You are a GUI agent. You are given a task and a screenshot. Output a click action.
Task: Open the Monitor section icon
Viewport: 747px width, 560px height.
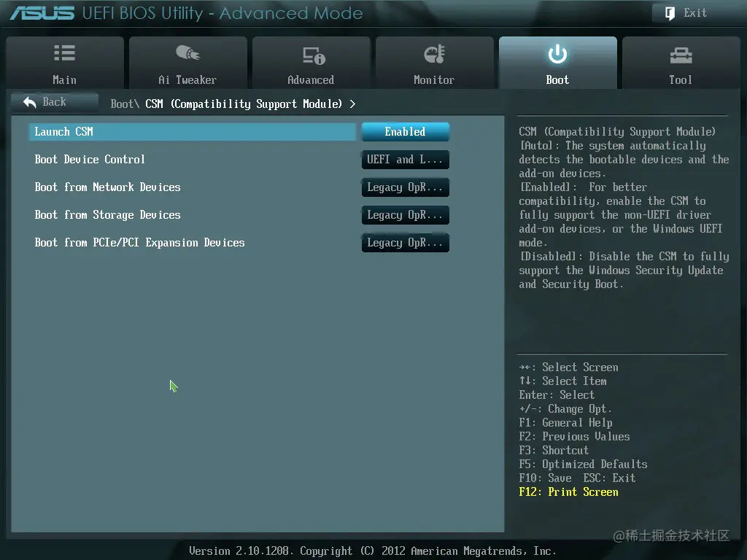click(435, 52)
